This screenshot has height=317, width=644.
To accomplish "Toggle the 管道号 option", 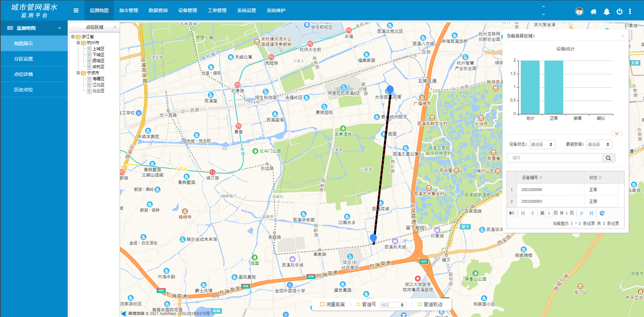I will point(358,304).
